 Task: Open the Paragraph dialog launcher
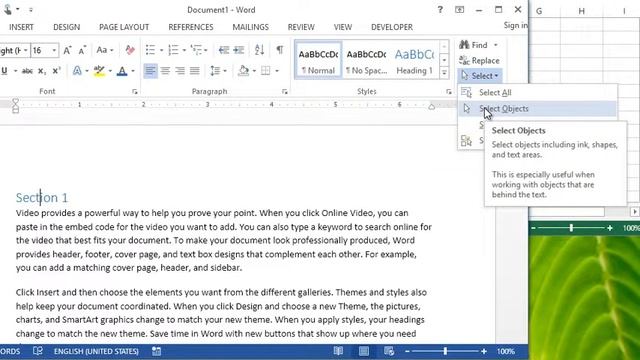click(x=284, y=92)
